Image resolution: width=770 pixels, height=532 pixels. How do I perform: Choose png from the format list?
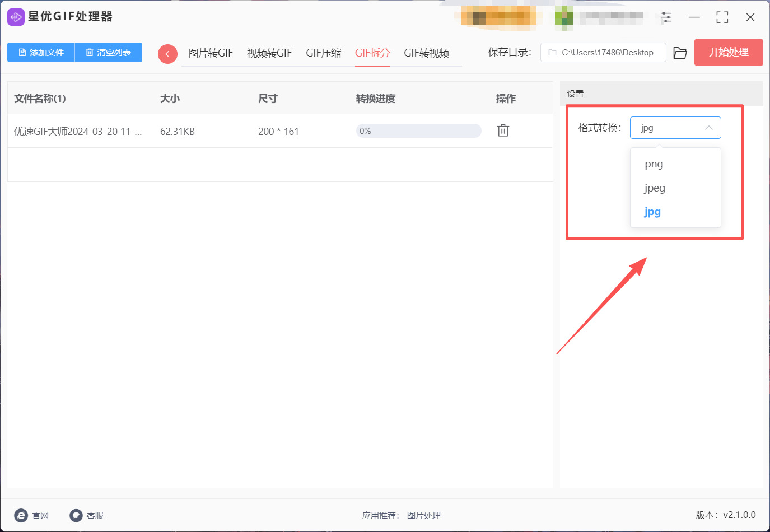(x=675, y=164)
